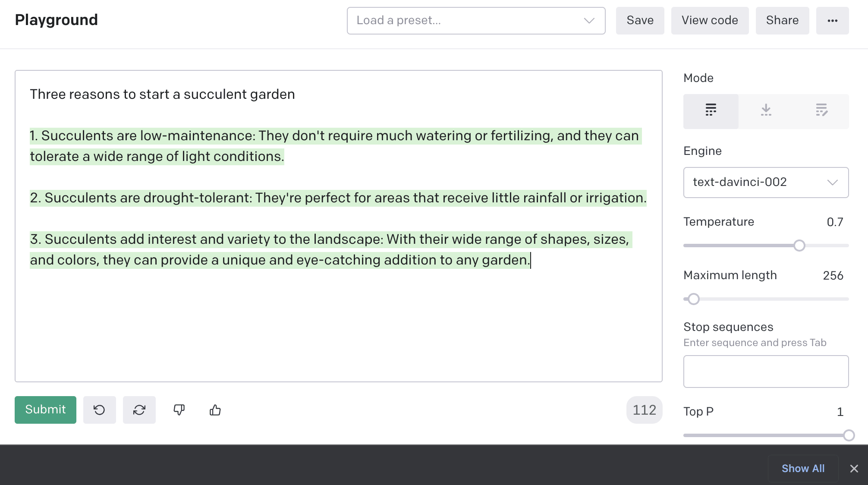Image resolution: width=868 pixels, height=485 pixels.
Task: Drag the Temperature slider
Action: [x=799, y=245]
